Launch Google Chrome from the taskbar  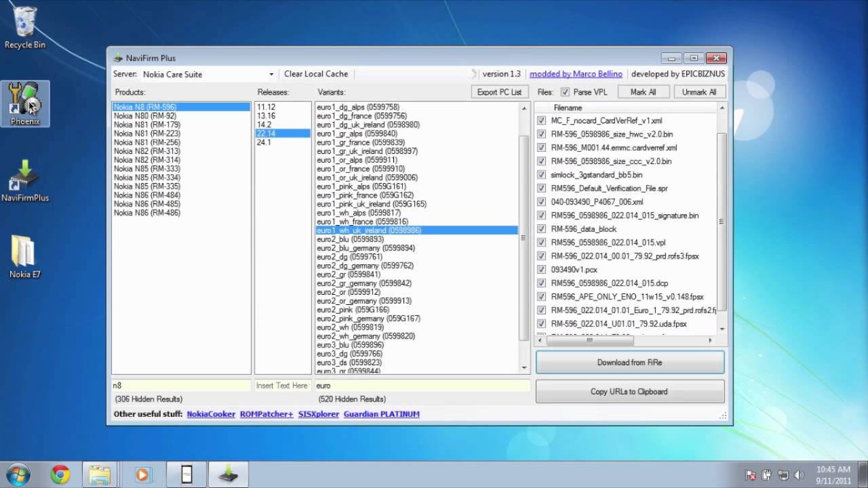point(60,474)
